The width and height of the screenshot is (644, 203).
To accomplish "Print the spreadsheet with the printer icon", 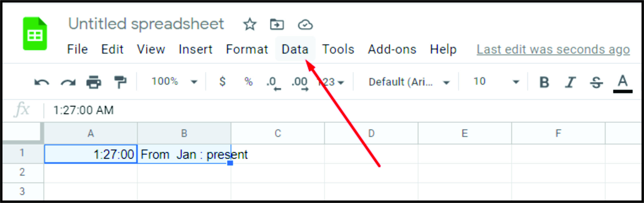I will point(94,82).
